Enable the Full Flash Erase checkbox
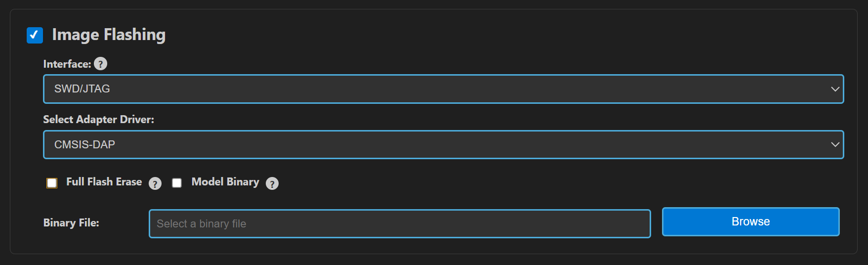The height and width of the screenshot is (265, 868). pyautogui.click(x=52, y=183)
